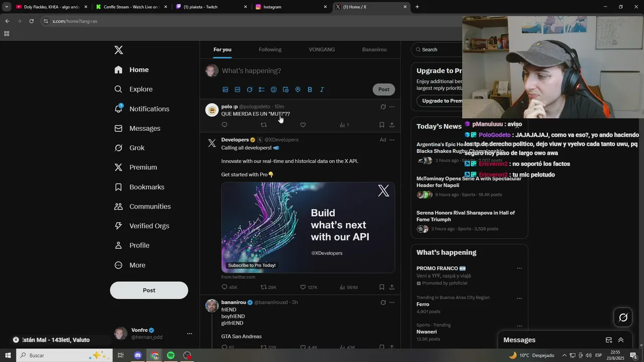Open Spotify from the Windows taskbar
The width and height of the screenshot is (644, 362).
pyautogui.click(x=171, y=355)
